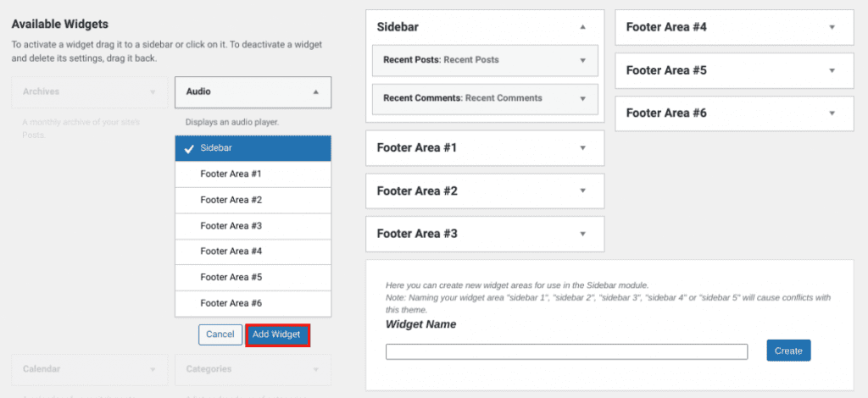Pick Footer Area #6 in the list
This screenshot has height=398, width=868.
click(x=253, y=303)
